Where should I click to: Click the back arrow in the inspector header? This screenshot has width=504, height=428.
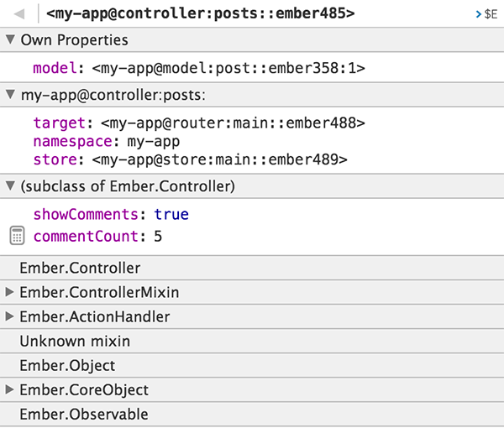[x=19, y=14]
